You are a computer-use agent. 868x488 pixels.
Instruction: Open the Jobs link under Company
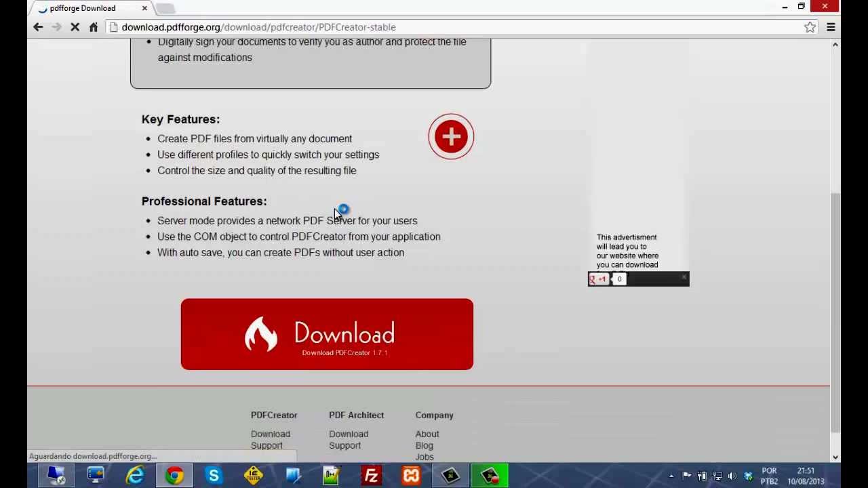(x=425, y=457)
